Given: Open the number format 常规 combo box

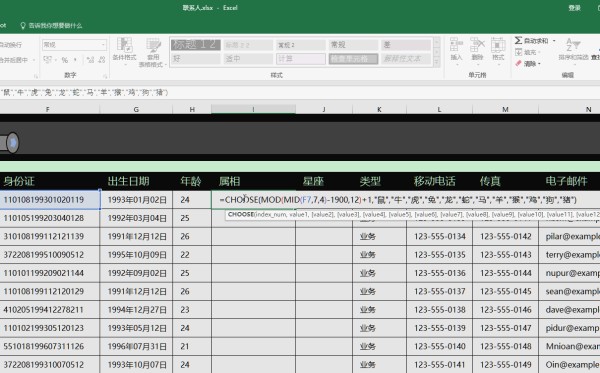Looking at the screenshot, I should 74,45.
